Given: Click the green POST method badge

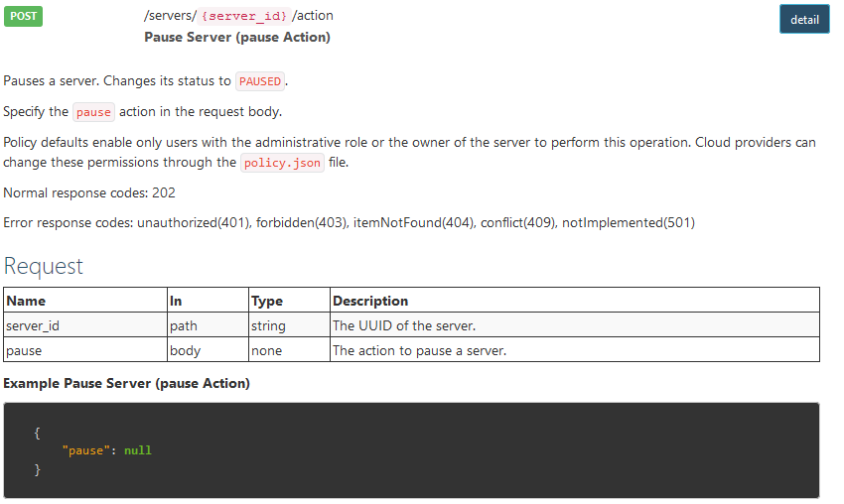Looking at the screenshot, I should pyautogui.click(x=23, y=16).
